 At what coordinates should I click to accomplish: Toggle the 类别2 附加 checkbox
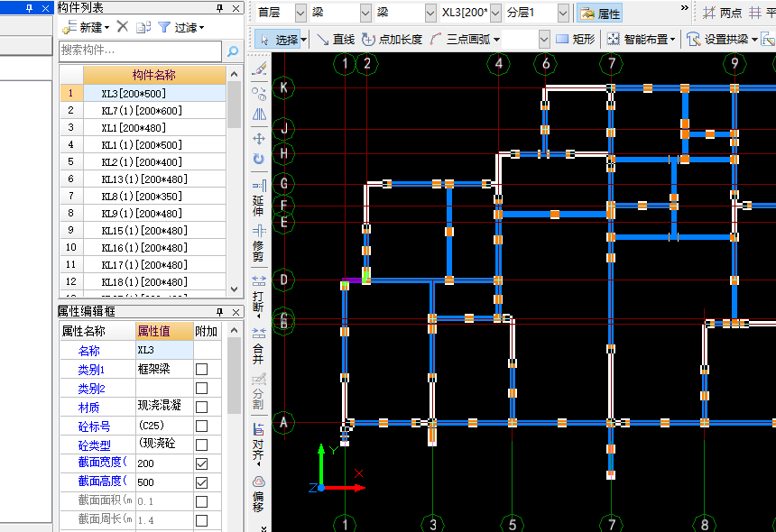[x=201, y=388]
